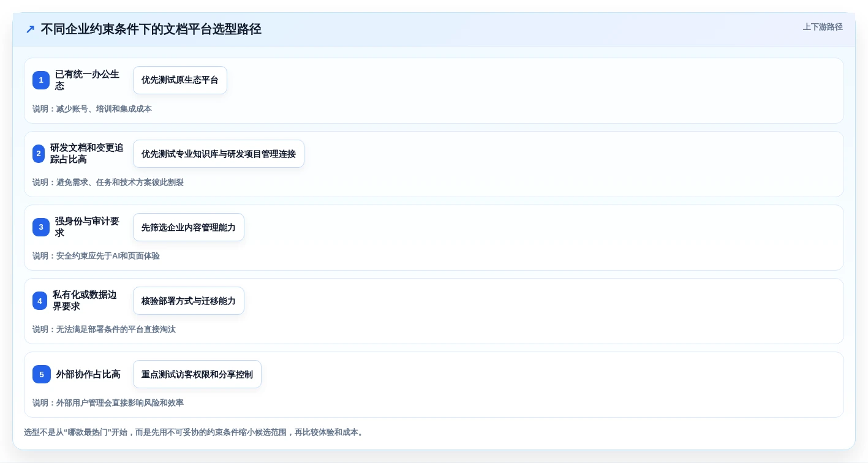Click the 先筛选企业内容管理能力 button
Image resolution: width=868 pixels, height=463 pixels.
coord(189,227)
